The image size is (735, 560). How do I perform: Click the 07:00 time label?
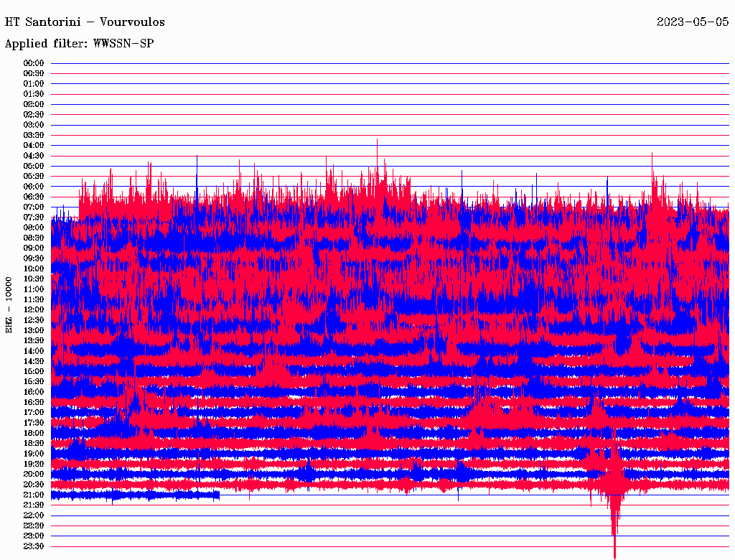coord(34,207)
